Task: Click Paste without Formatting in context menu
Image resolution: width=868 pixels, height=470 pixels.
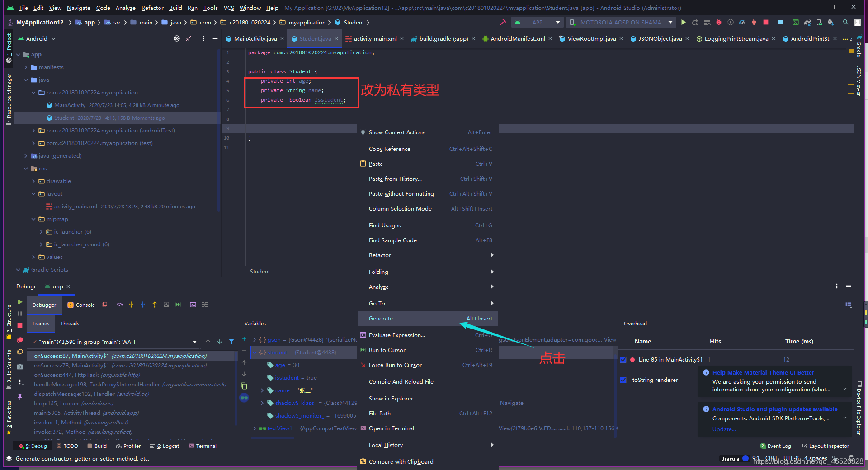Action: [x=428, y=194]
